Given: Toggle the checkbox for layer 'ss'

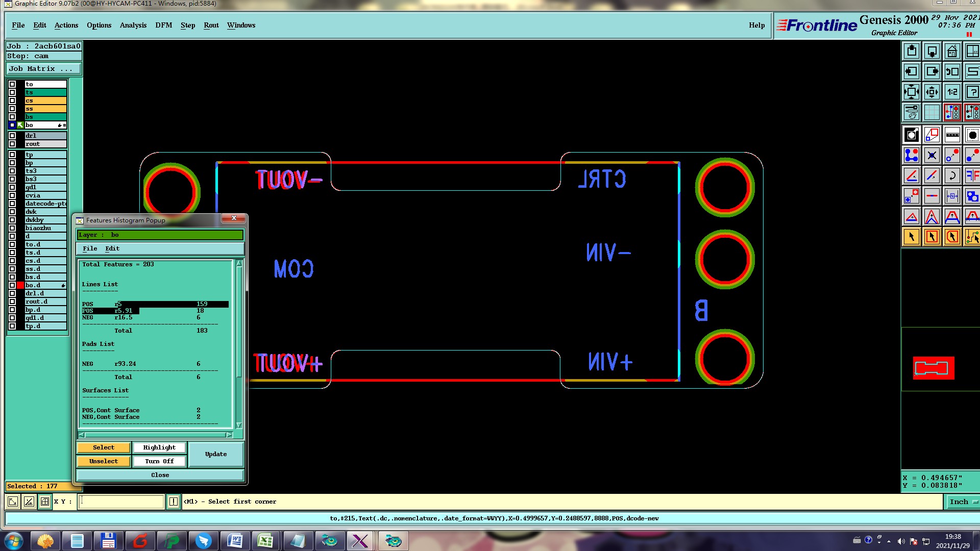Looking at the screenshot, I should [x=12, y=109].
